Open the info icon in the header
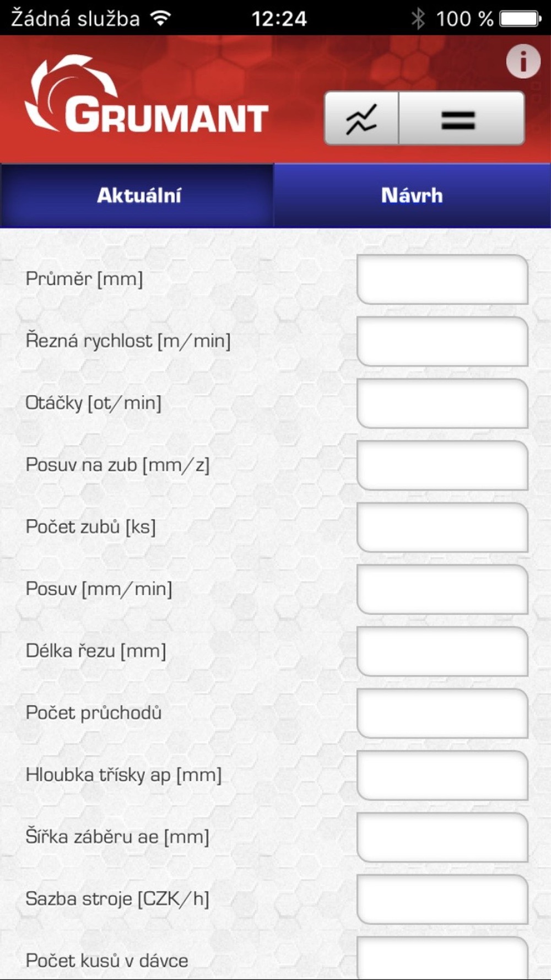 pyautogui.click(x=523, y=61)
